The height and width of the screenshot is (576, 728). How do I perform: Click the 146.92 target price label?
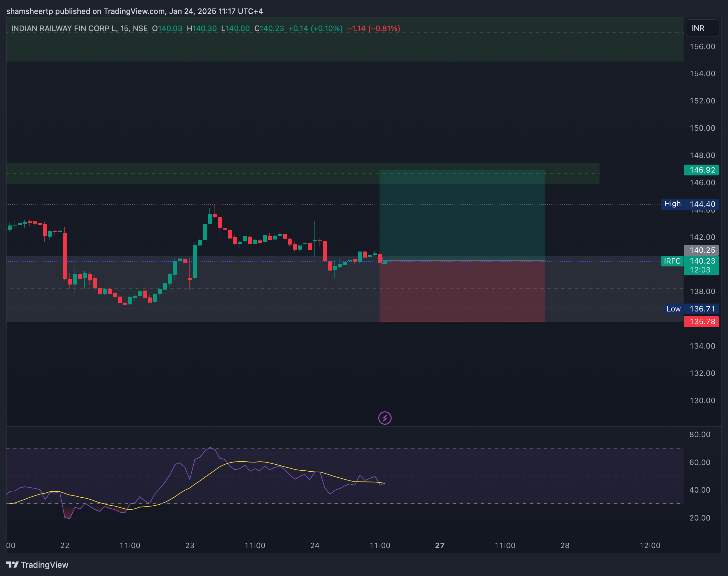point(701,170)
